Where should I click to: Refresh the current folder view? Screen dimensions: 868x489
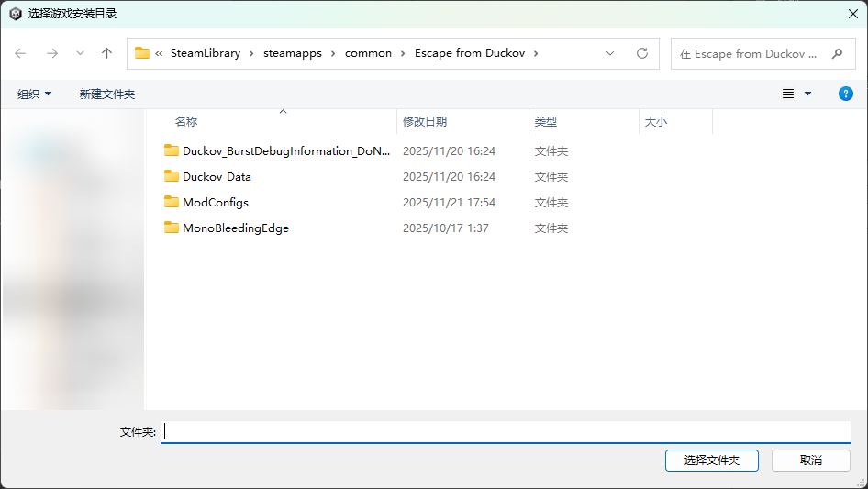(x=642, y=53)
